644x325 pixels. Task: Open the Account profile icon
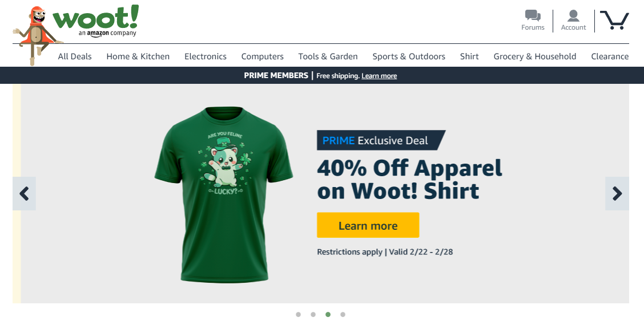pyautogui.click(x=573, y=15)
